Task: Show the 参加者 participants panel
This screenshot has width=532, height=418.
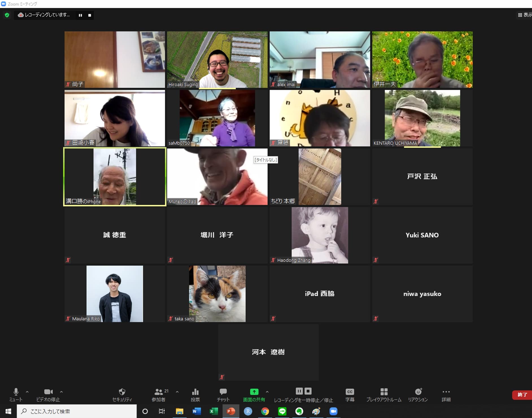Action: pyautogui.click(x=159, y=395)
